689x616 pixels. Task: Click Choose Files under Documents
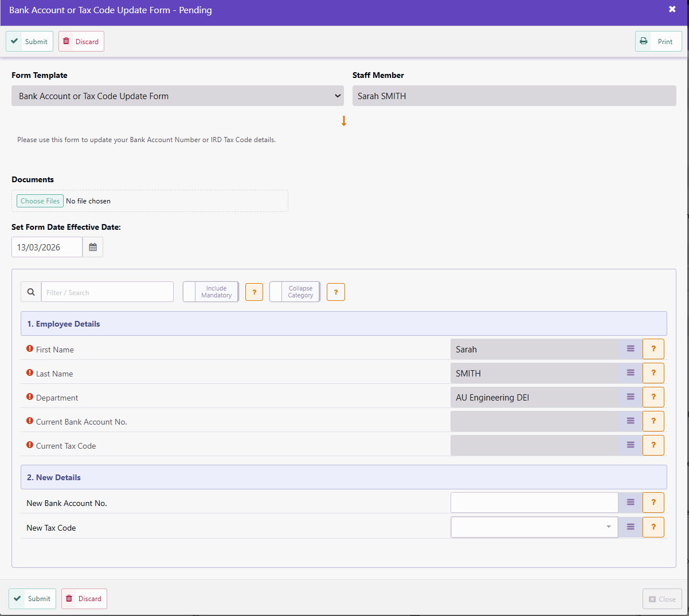pyautogui.click(x=40, y=201)
